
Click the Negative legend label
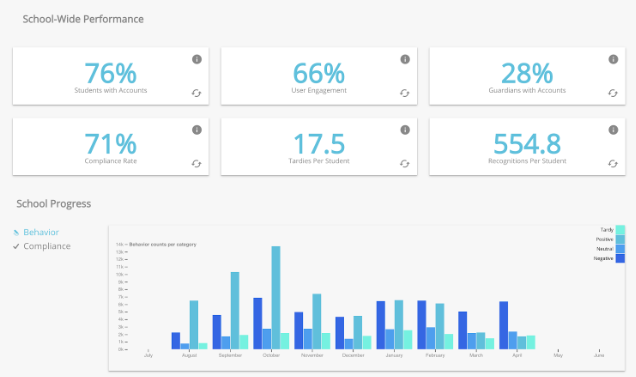(x=604, y=259)
